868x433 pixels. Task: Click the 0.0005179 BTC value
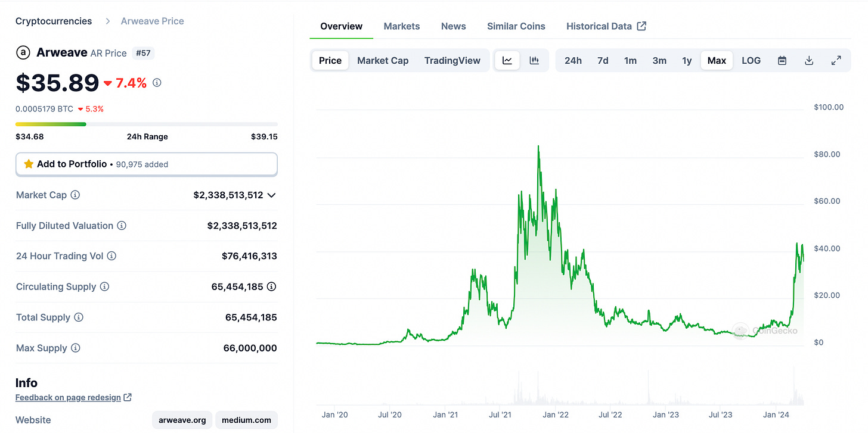(x=45, y=109)
